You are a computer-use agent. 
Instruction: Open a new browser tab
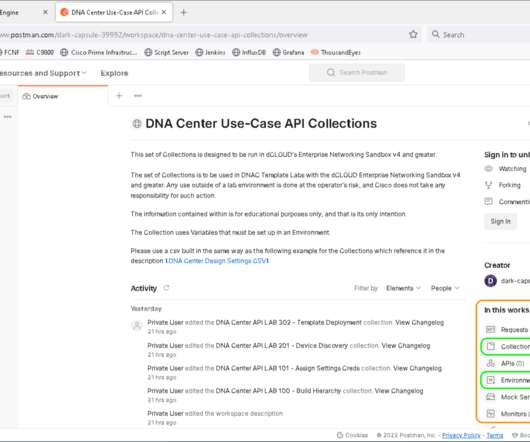184,13
